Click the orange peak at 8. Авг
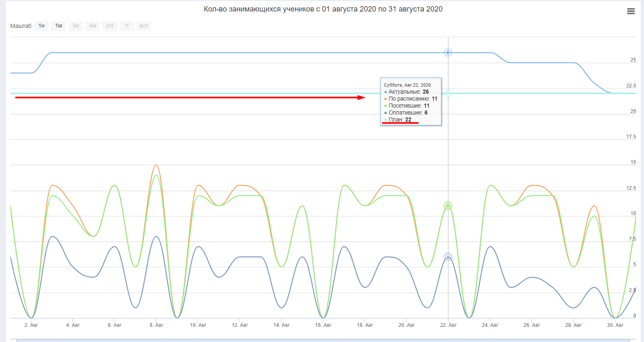The image size is (644, 342). point(156,165)
